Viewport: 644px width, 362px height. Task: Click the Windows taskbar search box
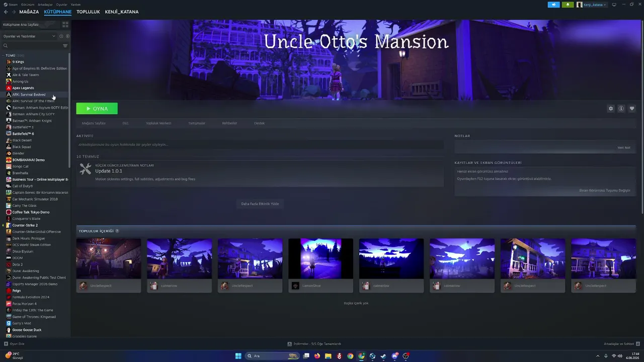point(272,356)
